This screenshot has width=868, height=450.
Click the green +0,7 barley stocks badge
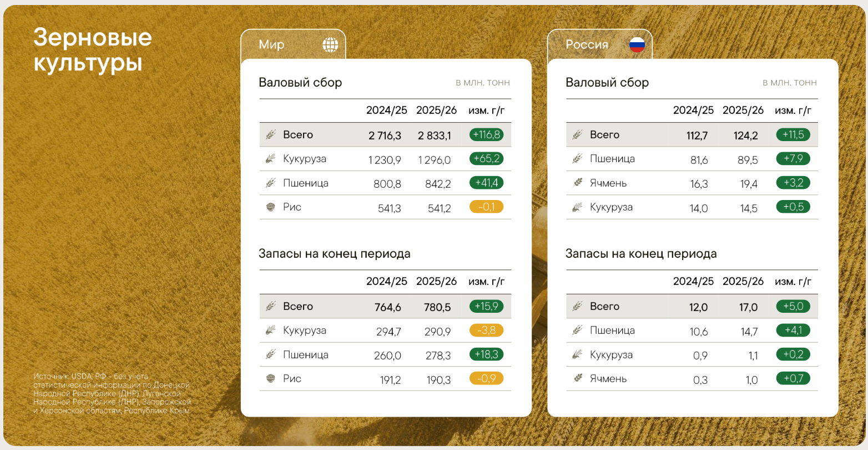tap(793, 378)
